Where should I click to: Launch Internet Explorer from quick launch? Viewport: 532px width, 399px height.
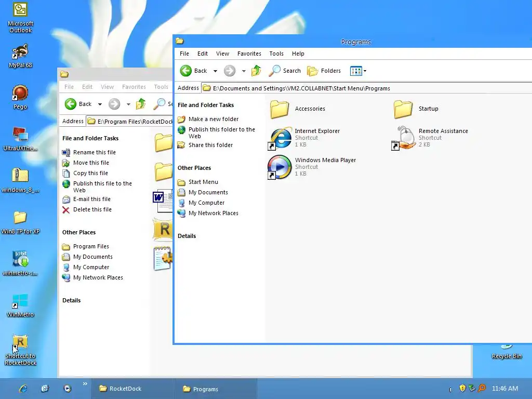click(23, 389)
